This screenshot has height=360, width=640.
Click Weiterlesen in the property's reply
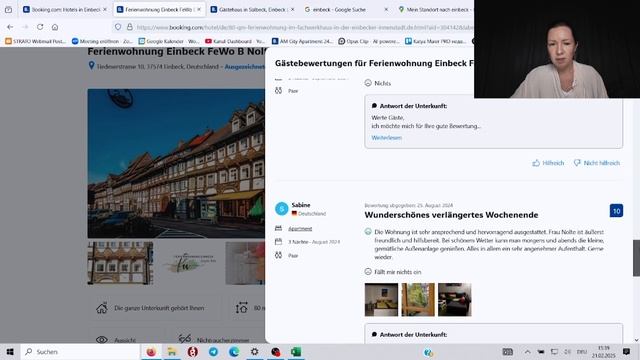[x=387, y=138]
